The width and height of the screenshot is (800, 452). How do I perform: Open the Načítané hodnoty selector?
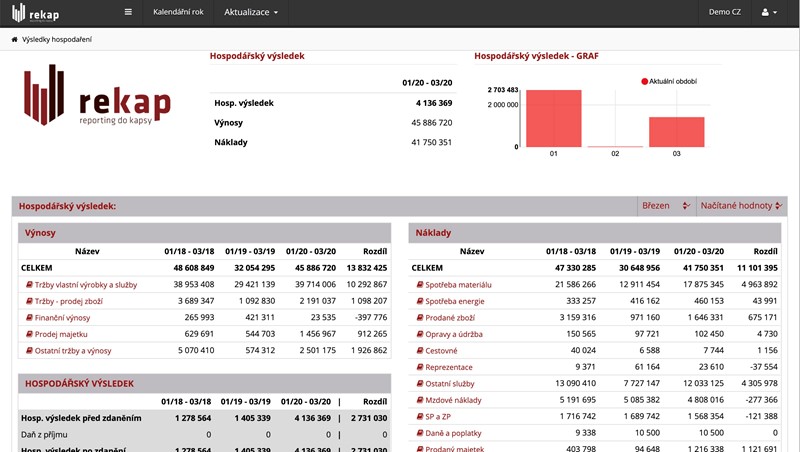[742, 205]
